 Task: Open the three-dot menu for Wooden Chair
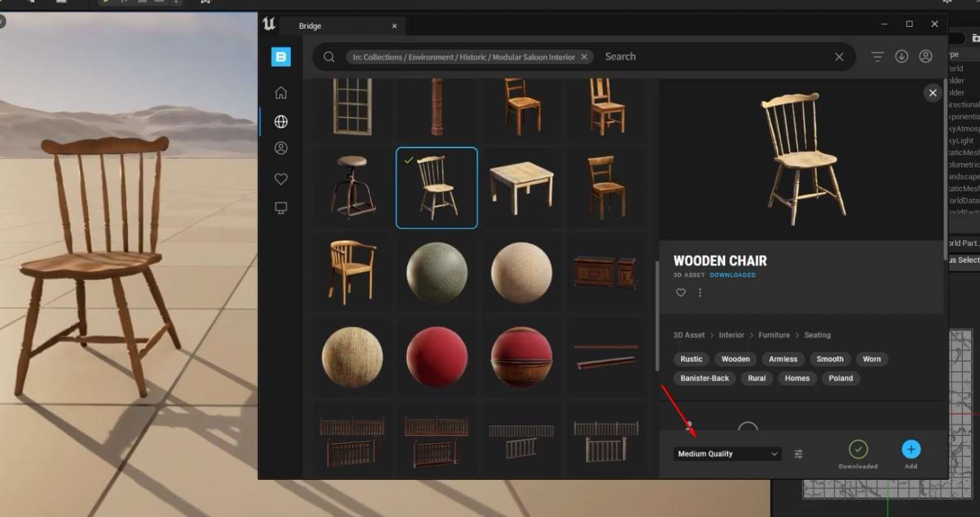click(x=700, y=292)
